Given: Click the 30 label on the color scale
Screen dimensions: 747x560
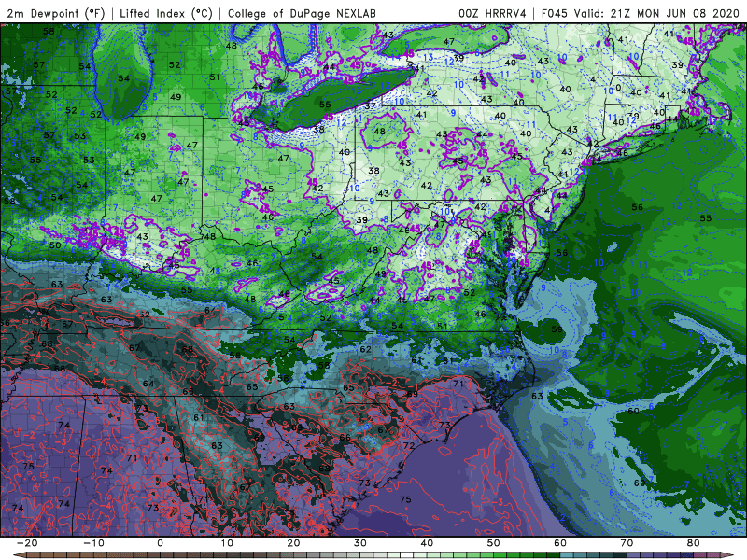Looking at the screenshot, I should pos(360,543).
